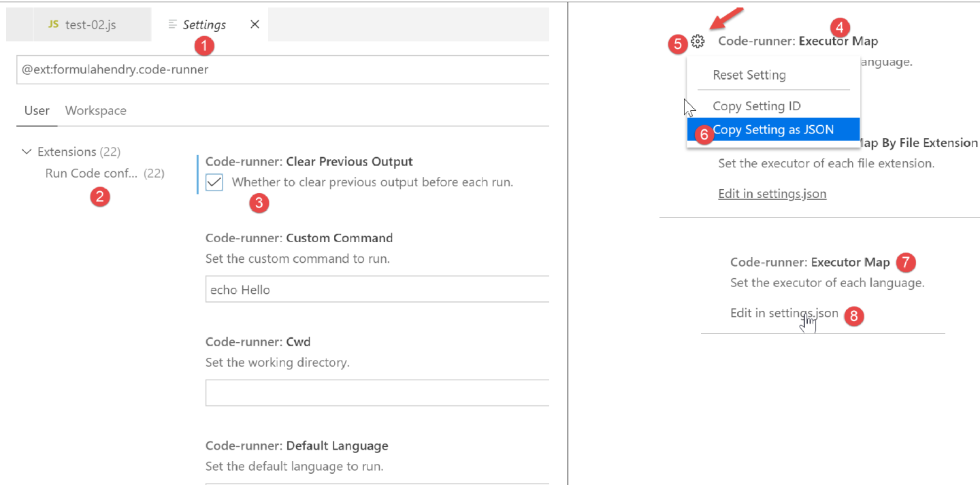This screenshot has width=980, height=485.
Task: Click the Code-runner: Cwd setting title
Action: [257, 341]
